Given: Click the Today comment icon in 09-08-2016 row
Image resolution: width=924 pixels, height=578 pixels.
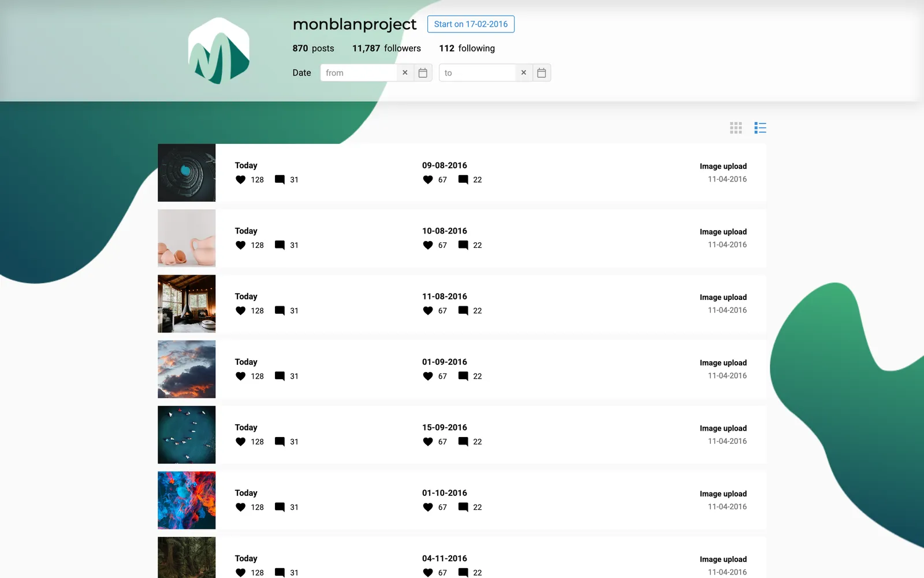Looking at the screenshot, I should click(x=280, y=180).
